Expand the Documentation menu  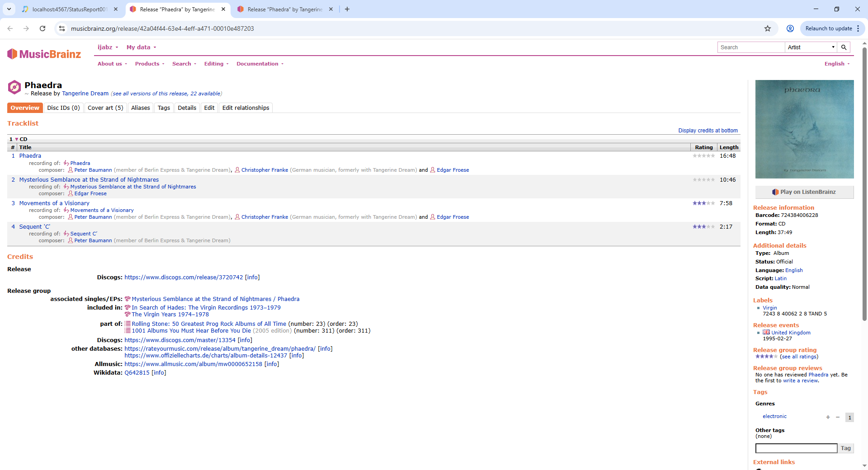pyautogui.click(x=260, y=64)
